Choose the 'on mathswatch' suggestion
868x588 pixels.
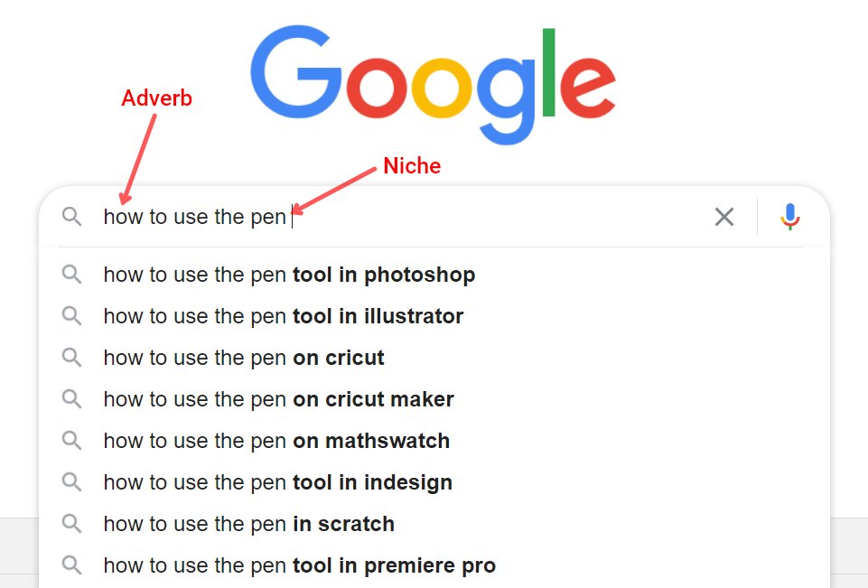(276, 441)
